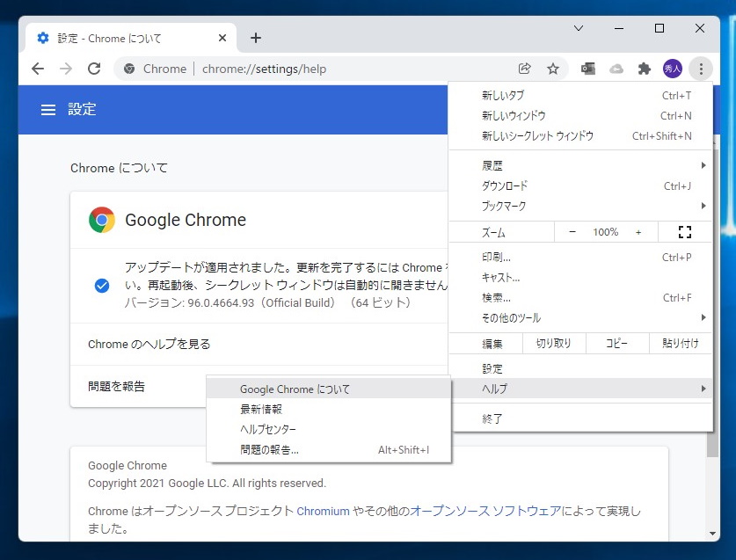Click the site info icon beside chrome://settings/help
Image resolution: width=736 pixels, height=560 pixels.
click(x=129, y=68)
